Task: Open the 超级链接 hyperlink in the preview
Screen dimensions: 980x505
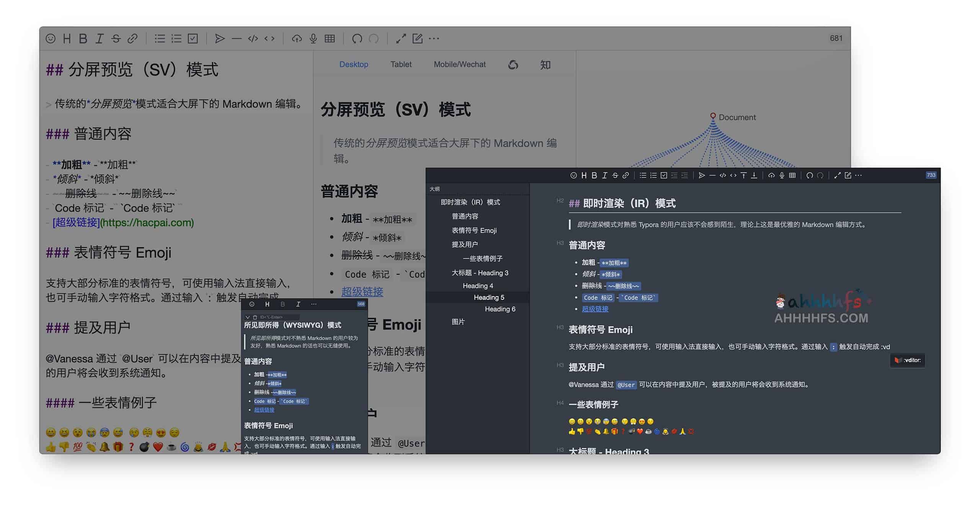Action: 362,292
